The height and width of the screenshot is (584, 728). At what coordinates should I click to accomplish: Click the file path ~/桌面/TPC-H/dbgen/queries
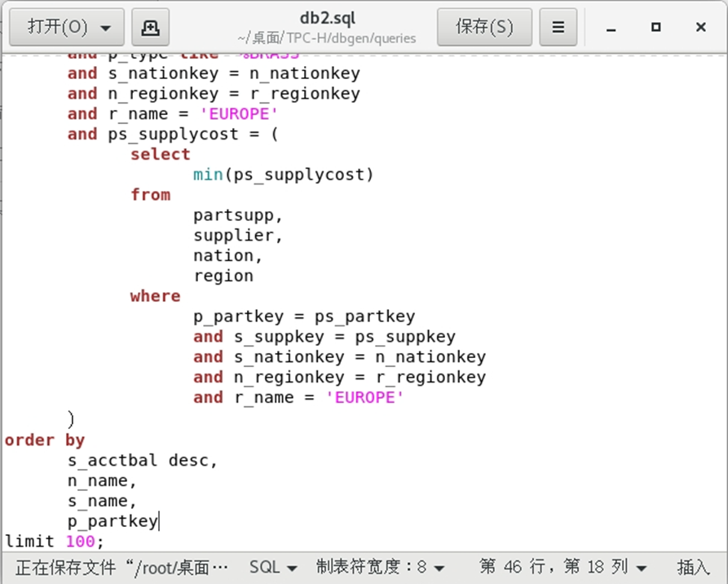[x=326, y=38]
